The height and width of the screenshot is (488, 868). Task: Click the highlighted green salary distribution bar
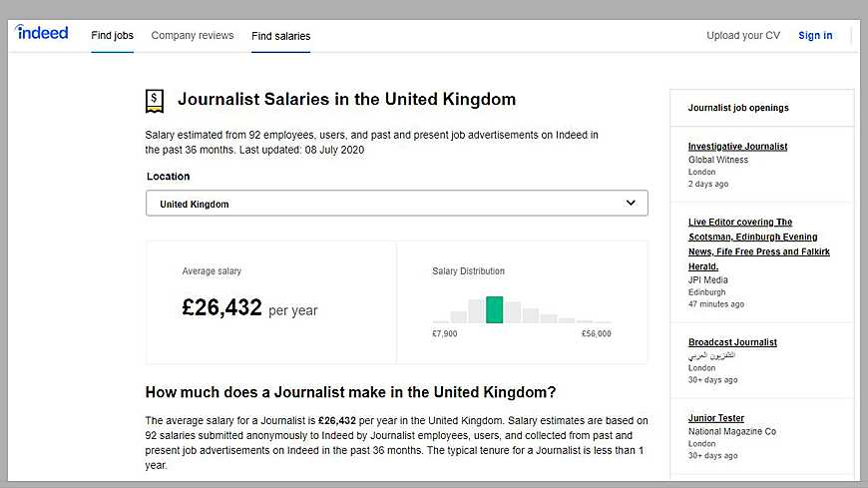494,310
